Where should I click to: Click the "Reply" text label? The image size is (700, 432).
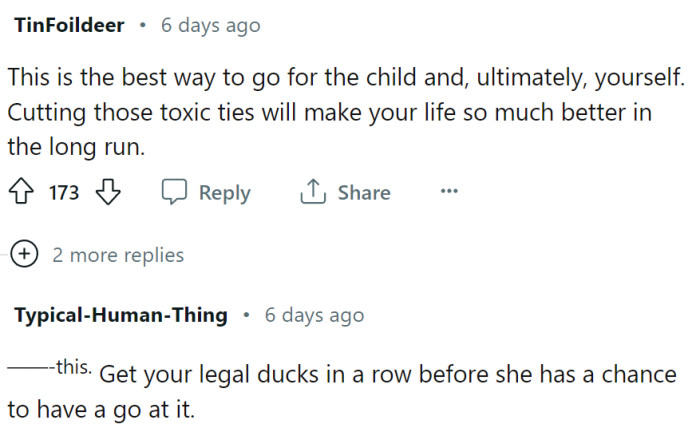coord(224,193)
